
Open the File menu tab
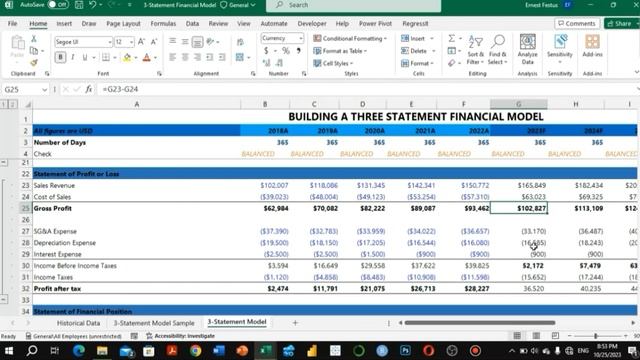(x=13, y=24)
